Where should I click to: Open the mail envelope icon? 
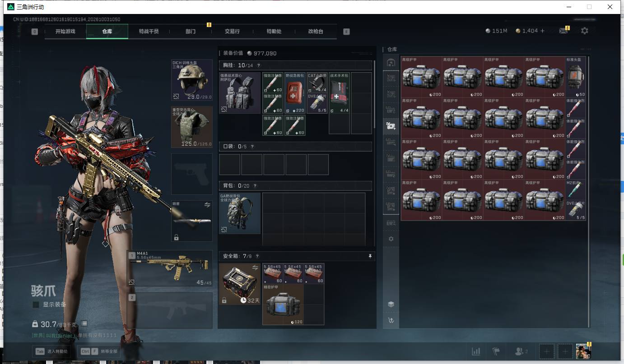coord(563,31)
